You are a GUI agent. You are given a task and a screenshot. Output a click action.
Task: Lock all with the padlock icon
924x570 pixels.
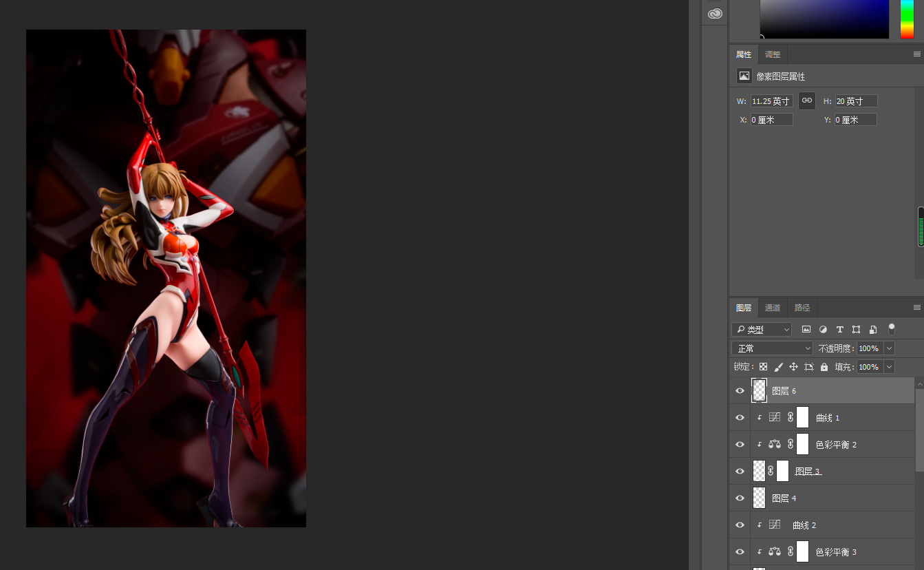pyautogui.click(x=824, y=367)
